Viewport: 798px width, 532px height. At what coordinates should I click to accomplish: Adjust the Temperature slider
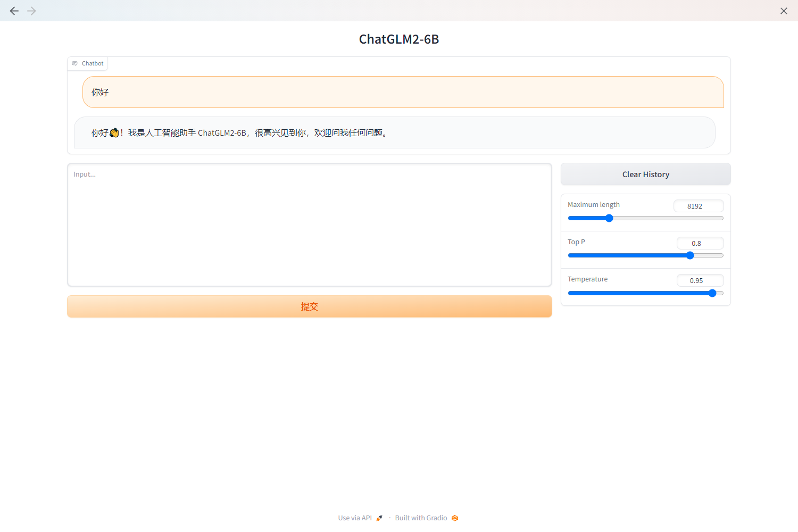(x=646, y=293)
